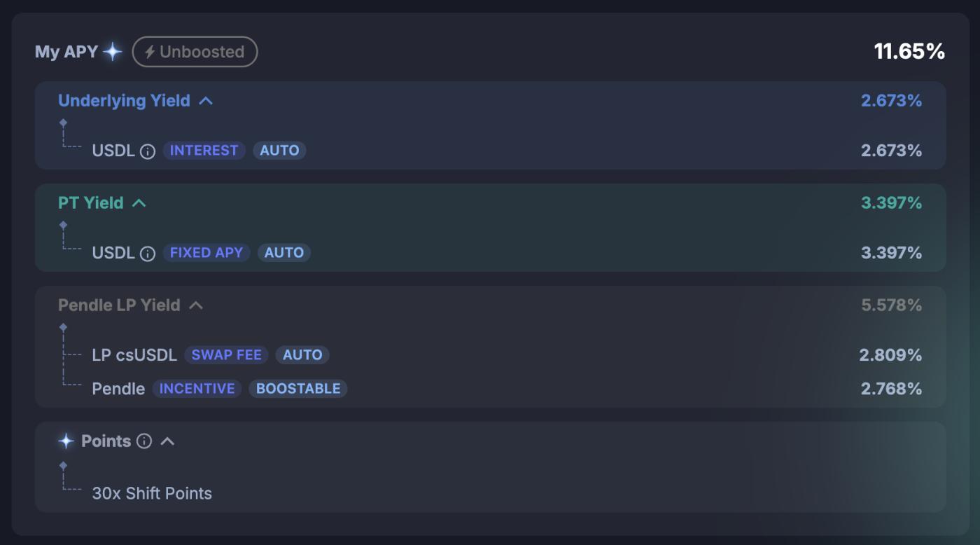The width and height of the screenshot is (980, 545).
Task: Collapse the Pendle LP Yield chevron
Action: pos(196,305)
